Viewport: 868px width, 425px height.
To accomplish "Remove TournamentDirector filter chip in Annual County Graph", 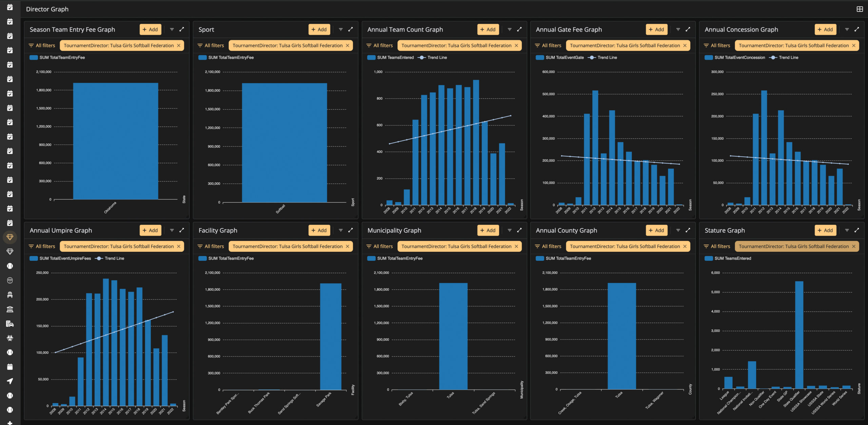I will click(x=685, y=246).
